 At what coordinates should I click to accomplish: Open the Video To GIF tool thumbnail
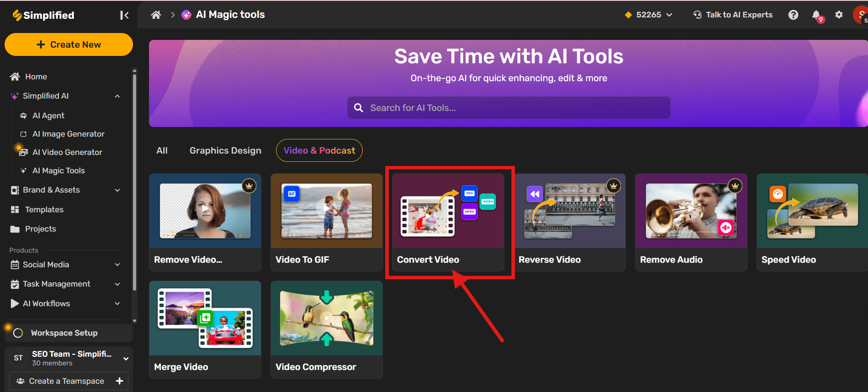[x=326, y=211]
